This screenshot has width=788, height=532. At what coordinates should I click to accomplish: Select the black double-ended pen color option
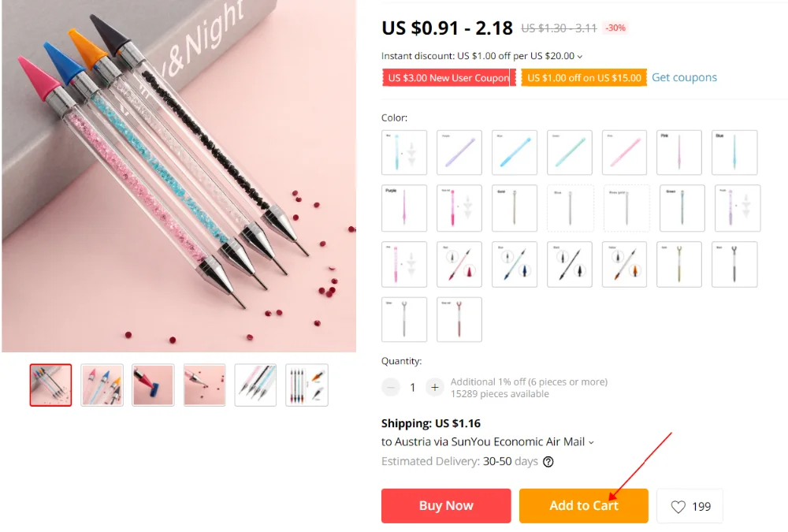570,265
